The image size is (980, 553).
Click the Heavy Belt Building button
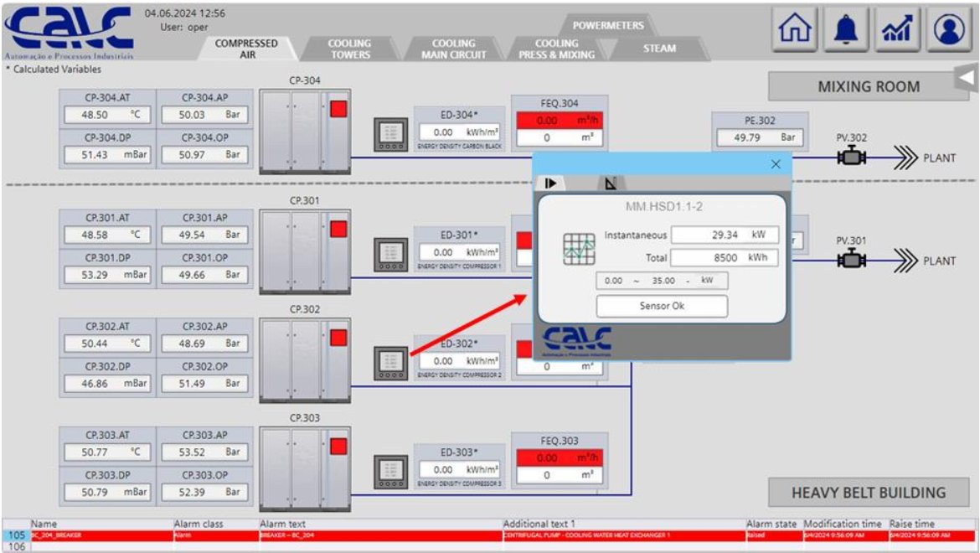(869, 493)
